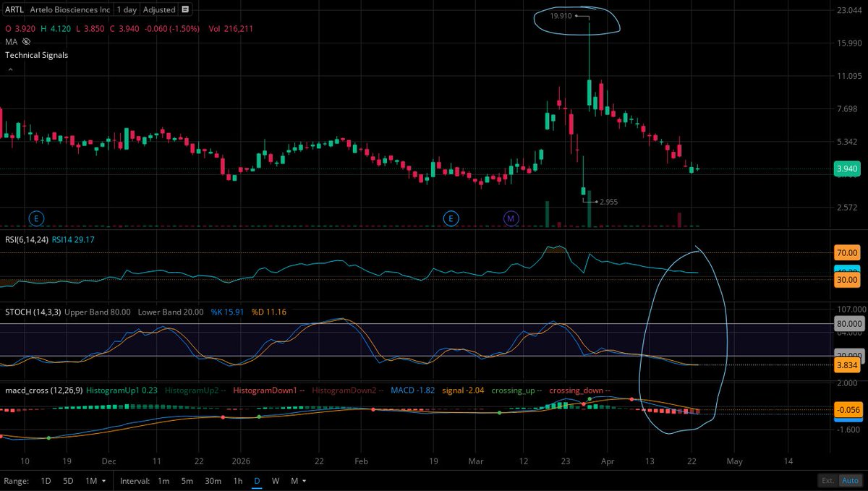Click the 1 day period label

(x=127, y=9)
